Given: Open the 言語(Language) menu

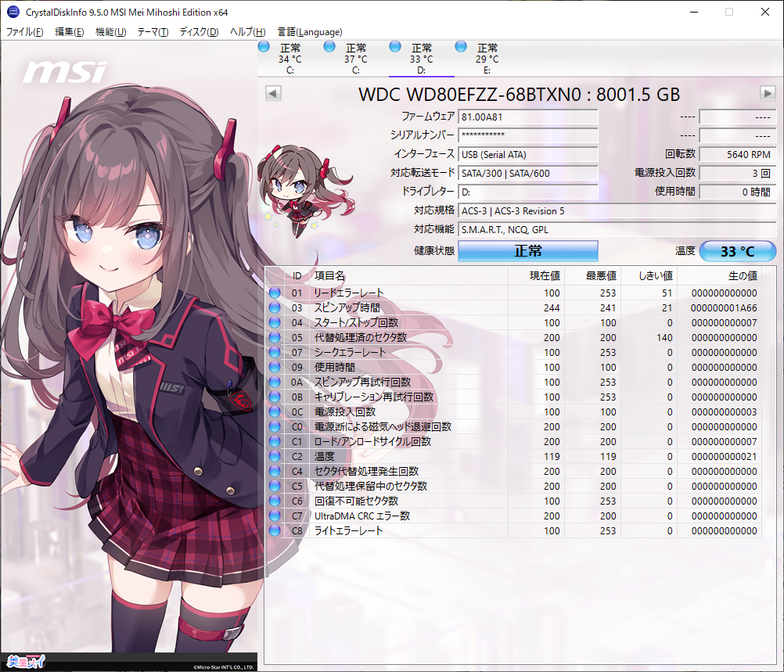Looking at the screenshot, I should pos(310,32).
